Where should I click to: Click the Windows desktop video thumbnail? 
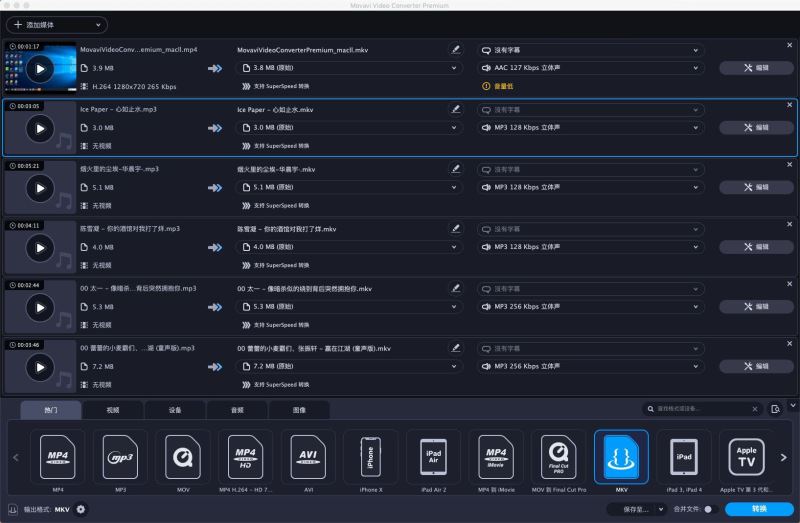[40, 68]
